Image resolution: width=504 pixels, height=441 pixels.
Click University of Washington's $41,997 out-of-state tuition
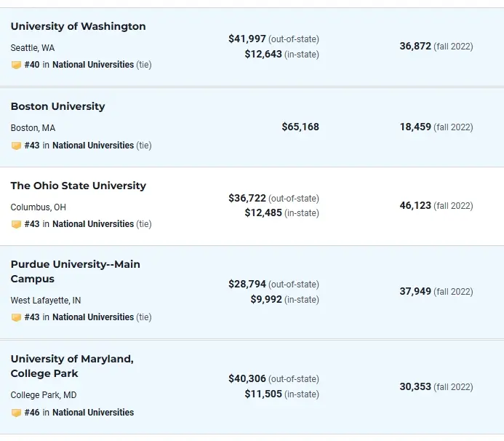pos(247,39)
